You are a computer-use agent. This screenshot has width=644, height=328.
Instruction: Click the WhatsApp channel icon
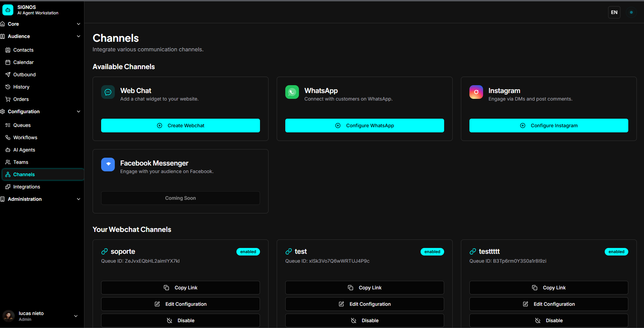[292, 92]
